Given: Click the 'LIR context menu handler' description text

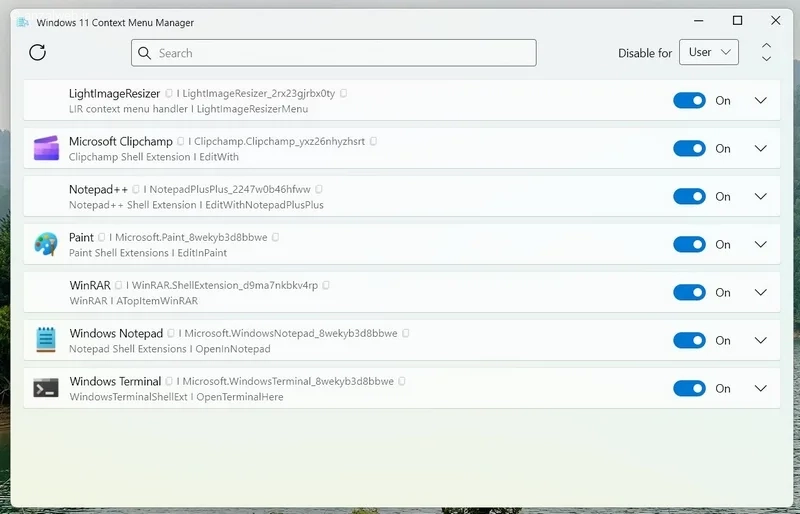Looking at the screenshot, I should click(128, 109).
